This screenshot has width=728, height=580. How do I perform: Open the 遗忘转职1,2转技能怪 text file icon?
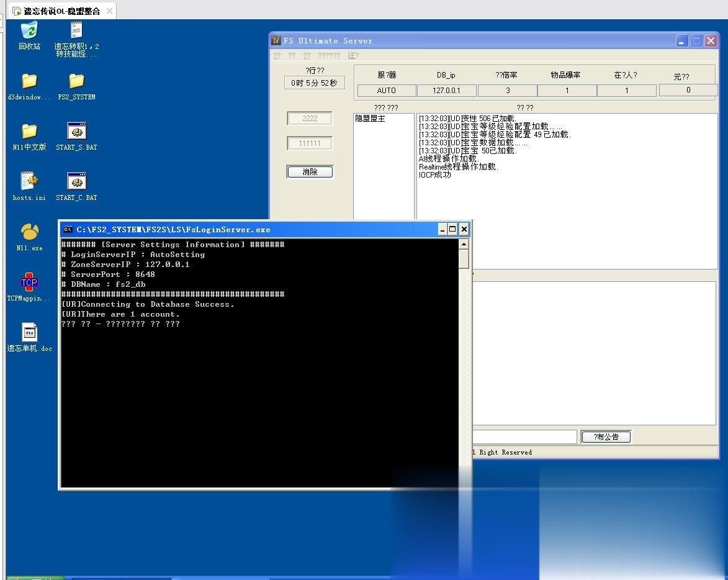click(x=76, y=39)
